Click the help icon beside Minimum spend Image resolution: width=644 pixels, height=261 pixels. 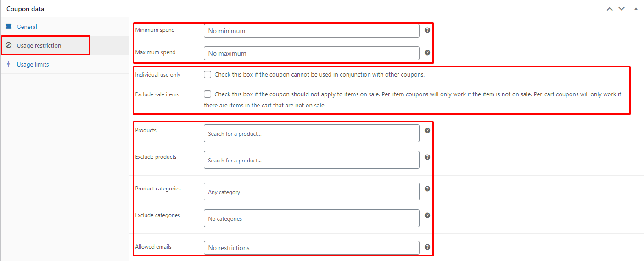tap(427, 30)
